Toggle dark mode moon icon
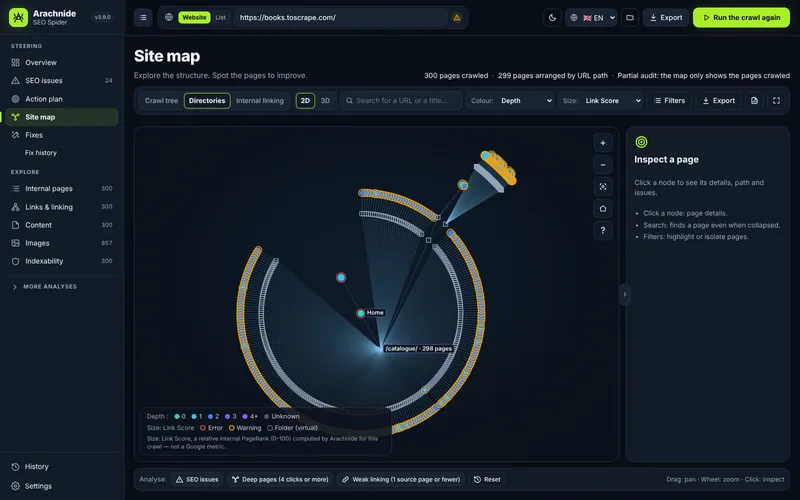Viewport: 800px width, 500px height. (x=552, y=17)
